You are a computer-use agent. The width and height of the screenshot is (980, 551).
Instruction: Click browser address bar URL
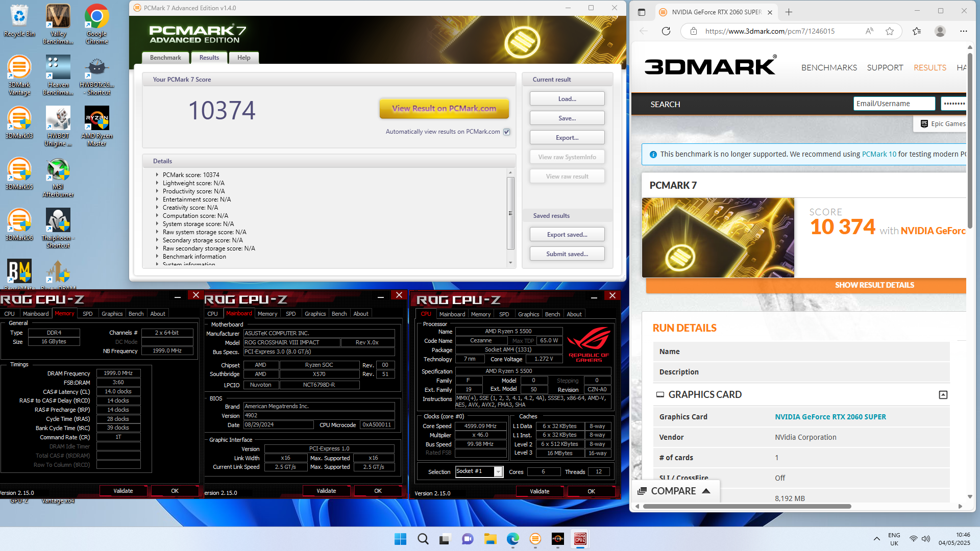point(770,31)
